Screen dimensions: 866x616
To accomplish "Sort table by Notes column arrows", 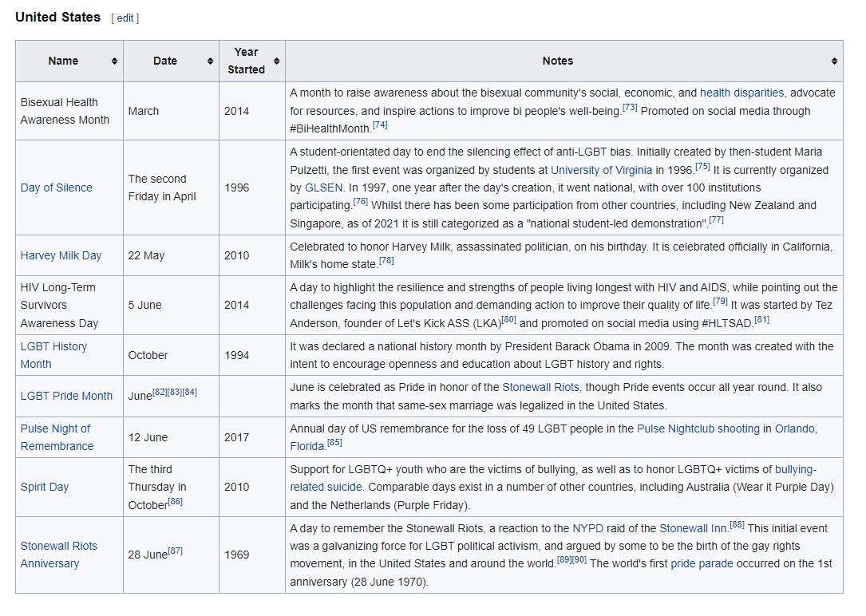I will tap(834, 61).
